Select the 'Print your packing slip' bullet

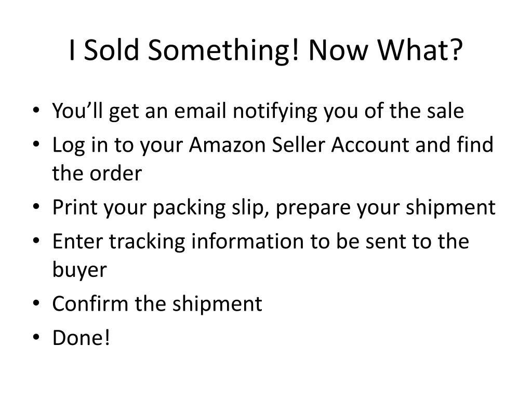pyautogui.click(x=274, y=208)
